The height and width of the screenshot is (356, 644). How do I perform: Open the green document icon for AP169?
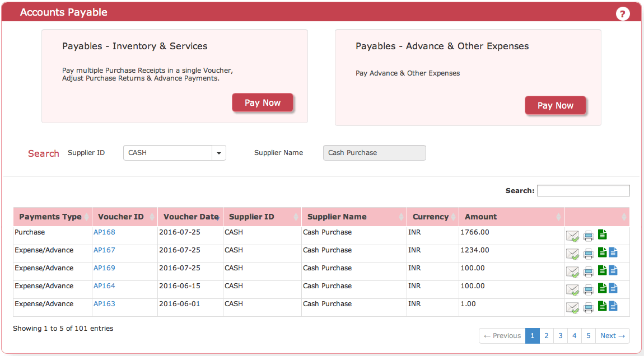click(x=602, y=270)
